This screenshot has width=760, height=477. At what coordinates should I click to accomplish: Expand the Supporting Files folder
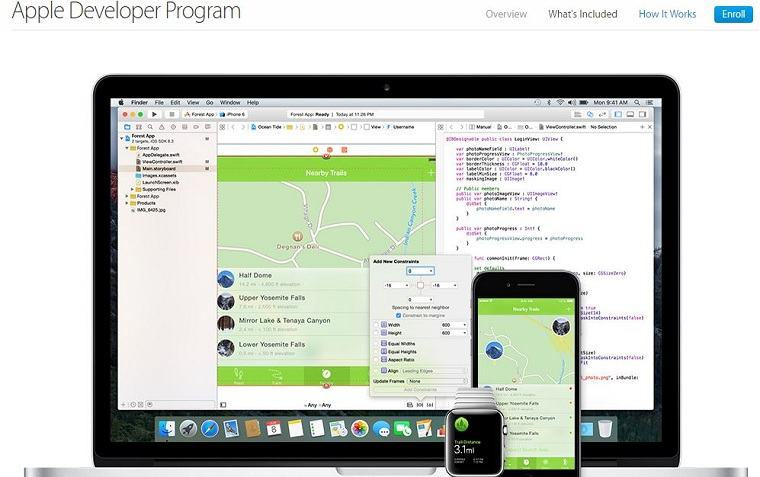coord(132,189)
